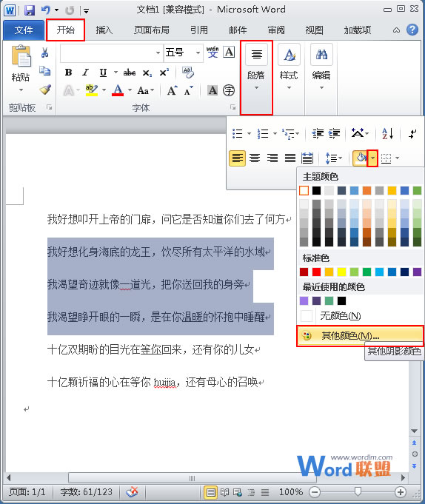
Task: Select align left paragraph button
Action: (237, 158)
